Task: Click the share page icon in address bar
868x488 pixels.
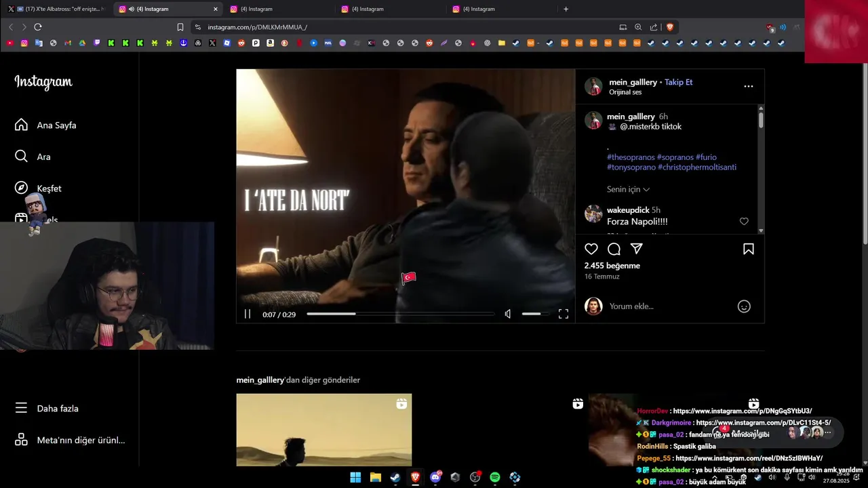Action: [654, 27]
